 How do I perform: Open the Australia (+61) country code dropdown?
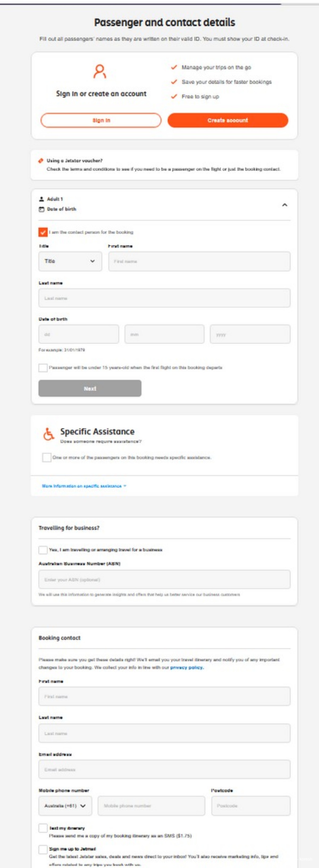pyautogui.click(x=65, y=806)
